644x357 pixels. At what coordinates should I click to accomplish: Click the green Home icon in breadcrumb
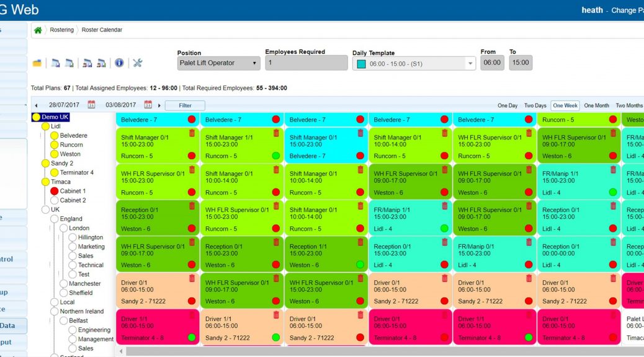pyautogui.click(x=38, y=30)
